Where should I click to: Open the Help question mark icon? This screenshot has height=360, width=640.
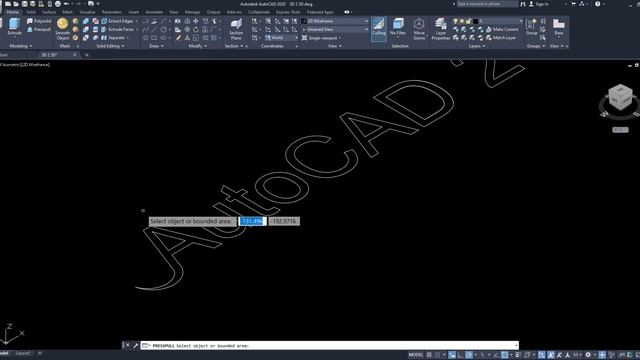[598, 4]
